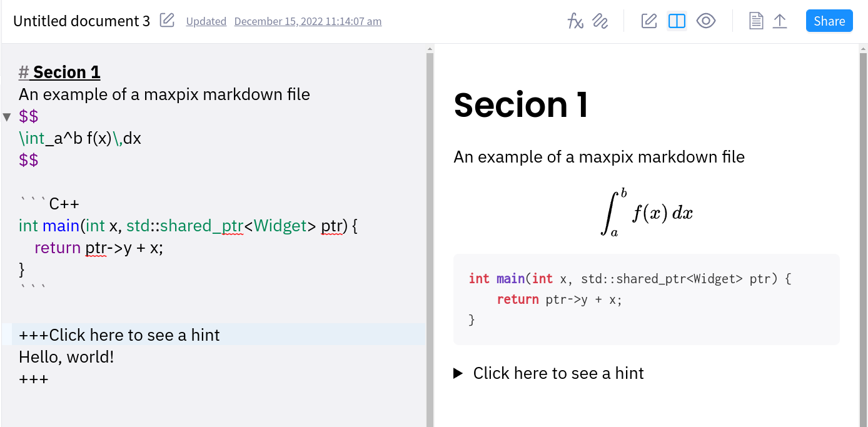
Task: Select the handwriting/draw icon in the toolbar
Action: click(600, 21)
